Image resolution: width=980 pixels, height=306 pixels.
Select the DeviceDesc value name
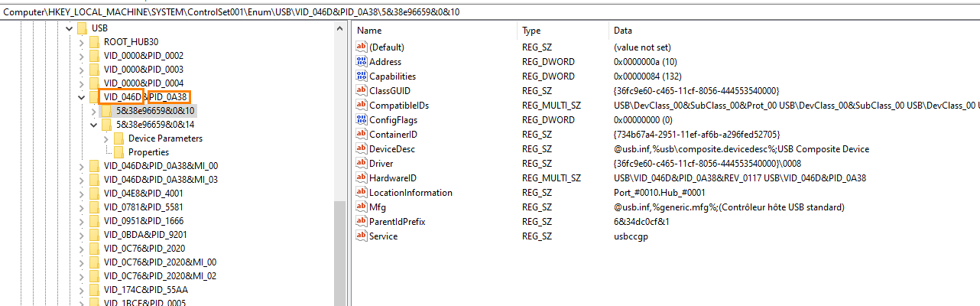[392, 149]
